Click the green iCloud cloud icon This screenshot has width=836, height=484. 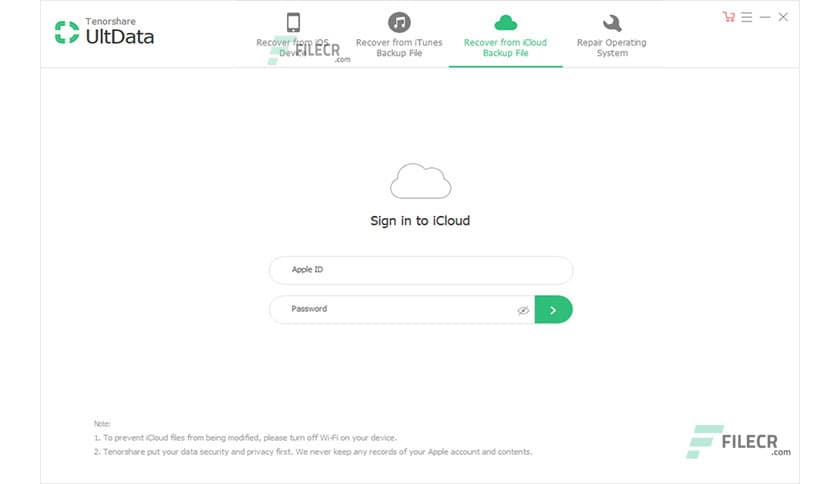tap(505, 23)
